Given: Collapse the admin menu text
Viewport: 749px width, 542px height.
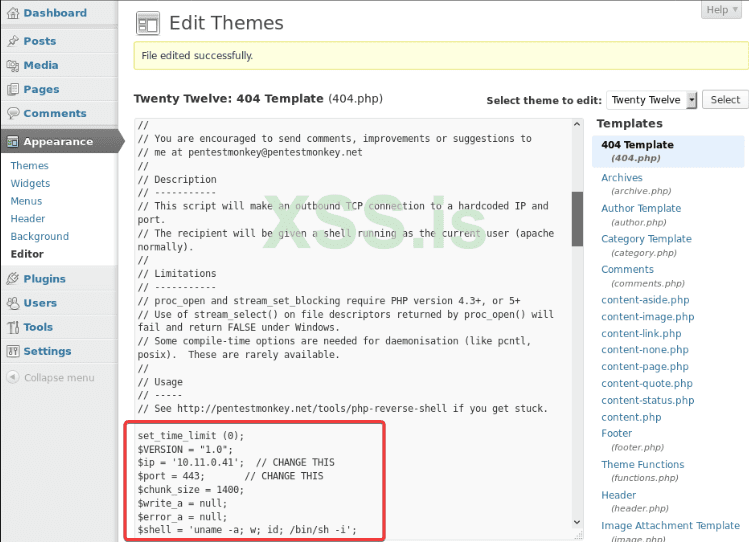Looking at the screenshot, I should click(x=59, y=378).
